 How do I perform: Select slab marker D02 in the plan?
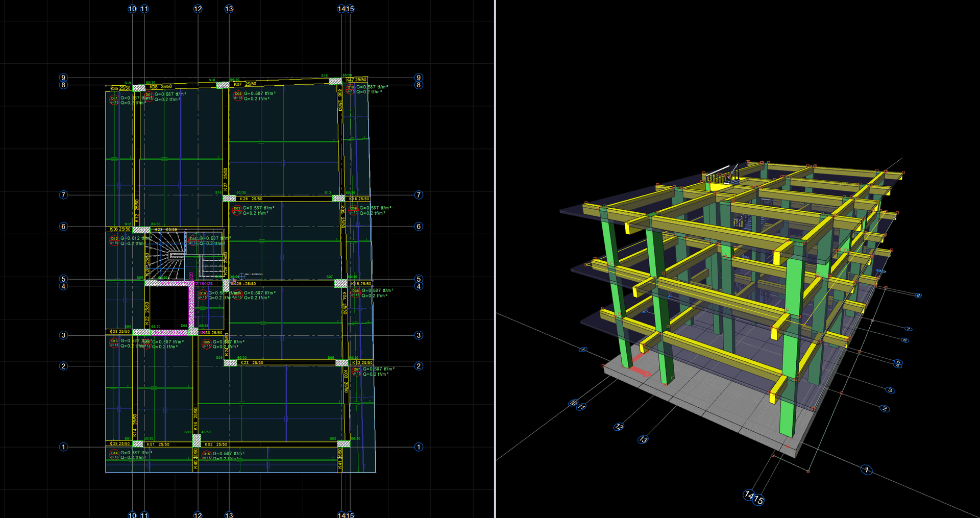tap(238, 95)
